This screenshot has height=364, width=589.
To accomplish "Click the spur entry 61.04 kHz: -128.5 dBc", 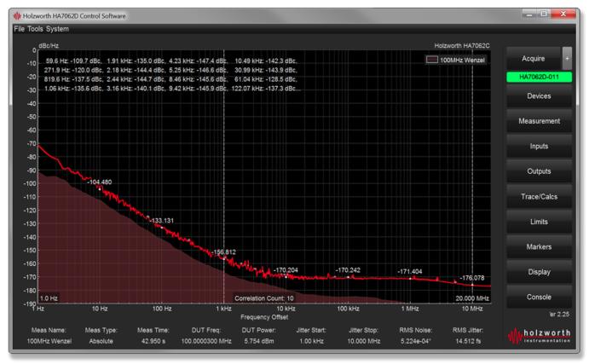I will coord(266,79).
